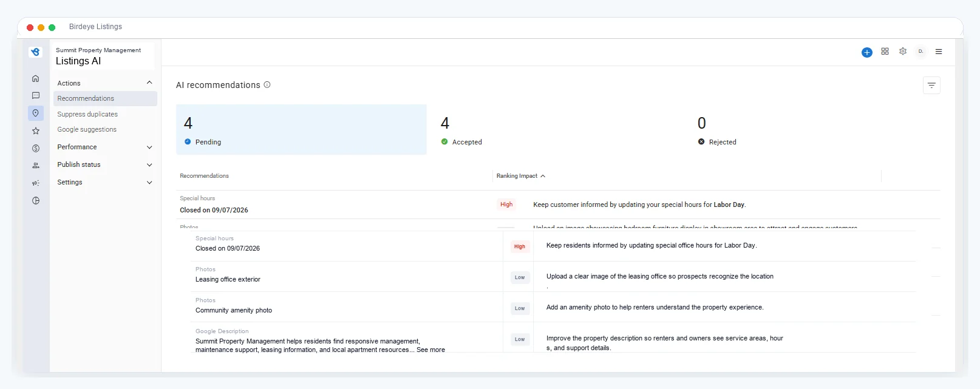Screen dimensions: 980x389
Task: Open the Campaigns megaphone icon
Action: 36,183
